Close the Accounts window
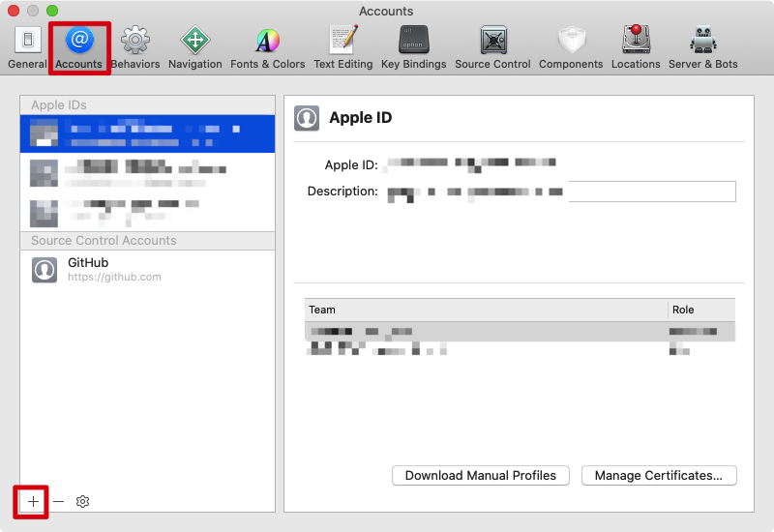Screen dimensions: 774x532 click(x=14, y=11)
